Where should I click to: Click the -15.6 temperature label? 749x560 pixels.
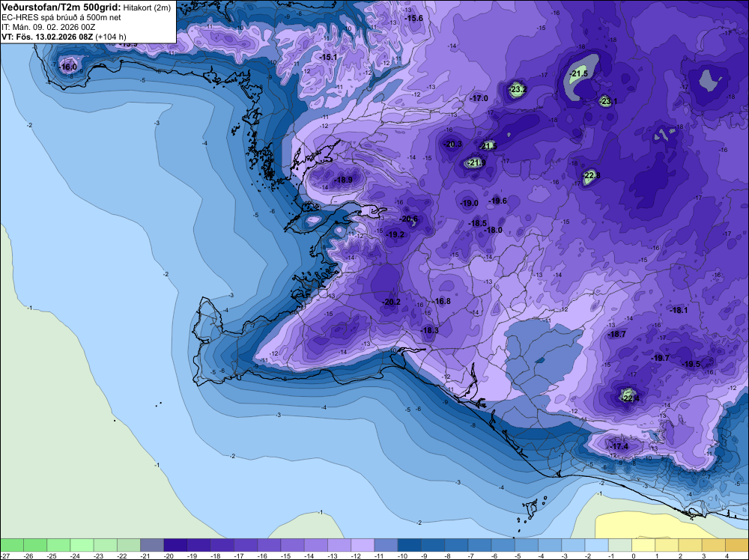click(x=413, y=18)
